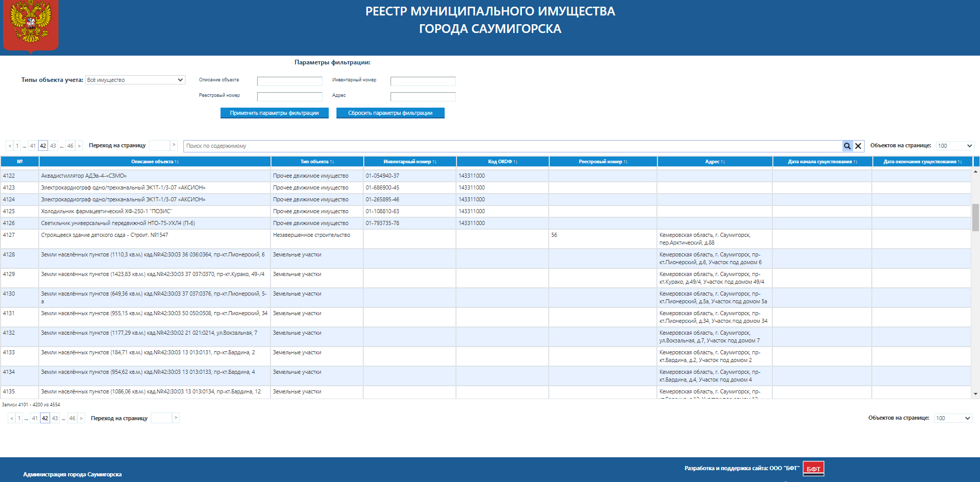Open the Типы объекта учета dropdown
980x482 pixels.
coord(135,80)
